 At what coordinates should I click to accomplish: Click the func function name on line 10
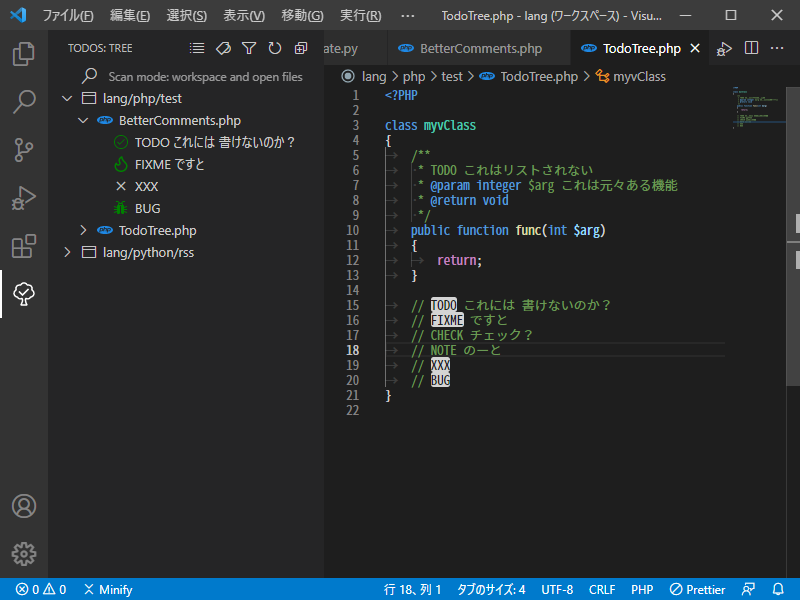coord(529,230)
